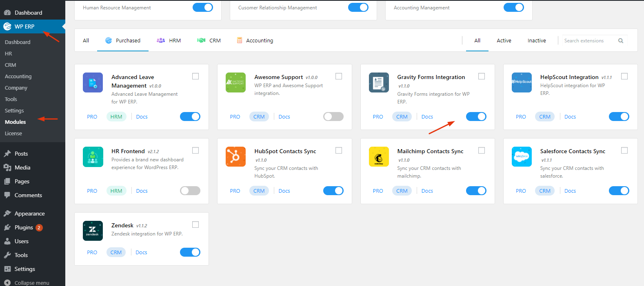
Task: Click PRO label on Zendesk card
Action: click(x=92, y=252)
